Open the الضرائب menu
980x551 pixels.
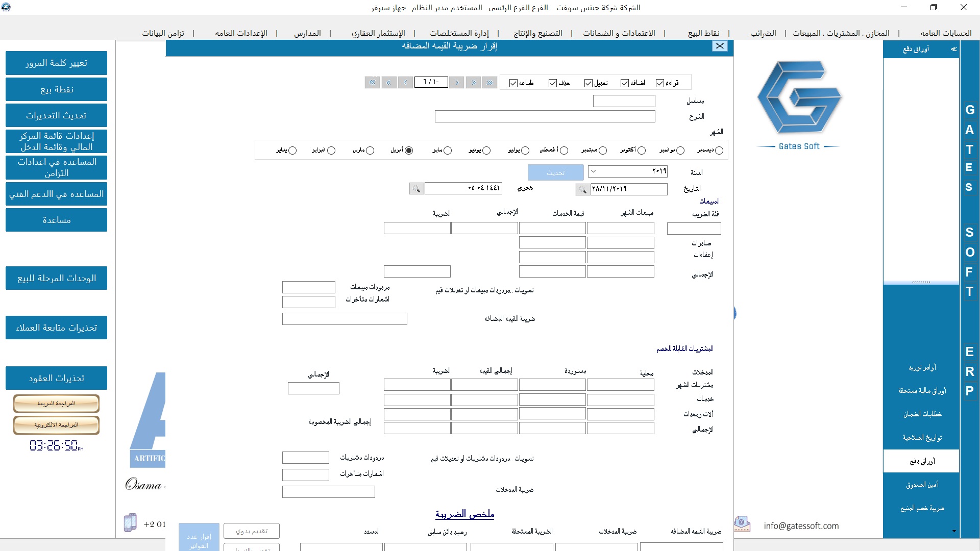[x=763, y=33]
